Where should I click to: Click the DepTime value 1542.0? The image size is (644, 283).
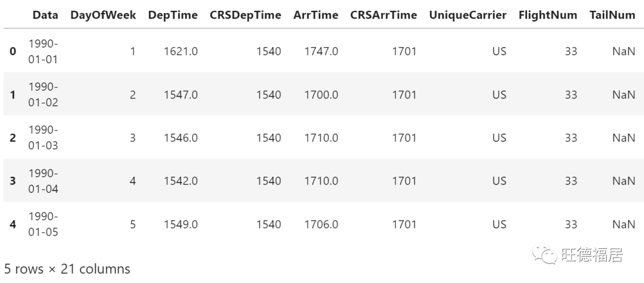(181, 181)
